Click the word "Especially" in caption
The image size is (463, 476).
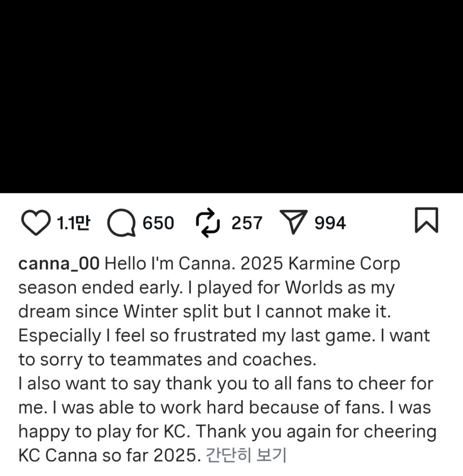tap(58, 336)
